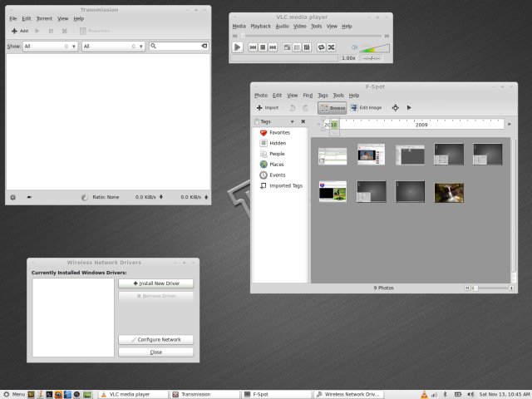This screenshot has height=399, width=532.
Task: Select the Favorites tag
Action: click(278, 133)
